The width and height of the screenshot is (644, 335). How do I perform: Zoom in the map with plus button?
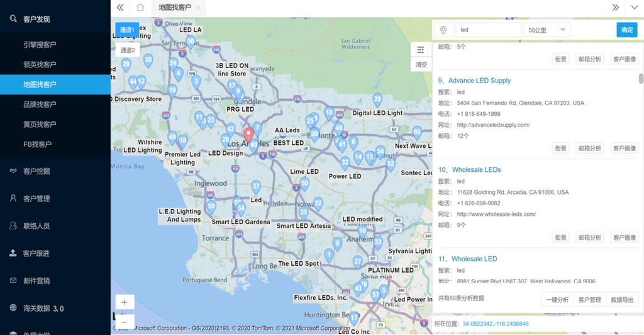[x=124, y=302]
